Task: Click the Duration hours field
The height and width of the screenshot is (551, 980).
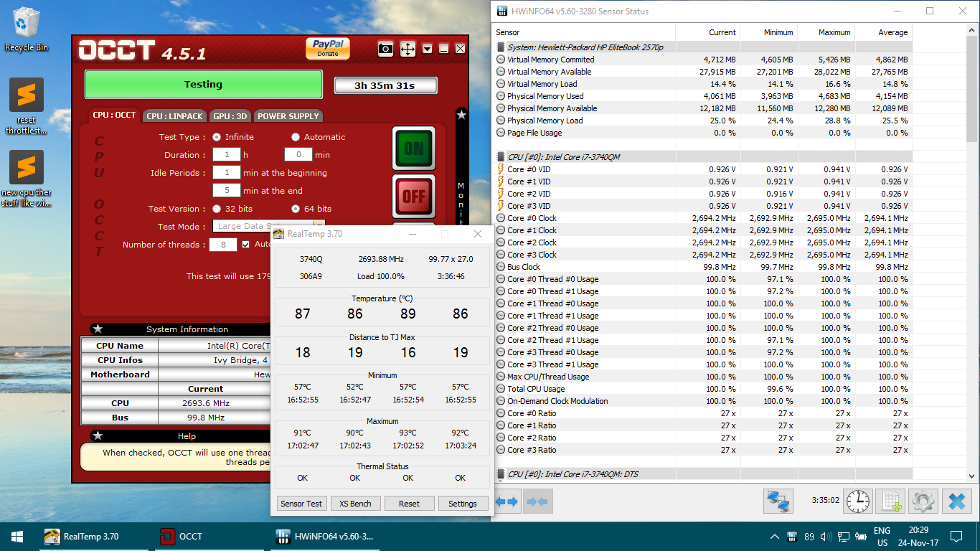Action: point(227,154)
